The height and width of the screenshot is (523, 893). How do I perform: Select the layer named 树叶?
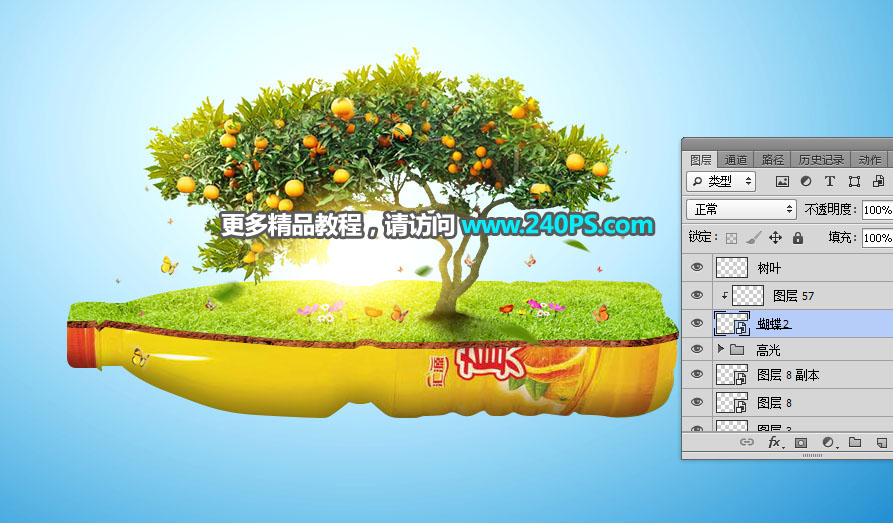[x=769, y=268]
